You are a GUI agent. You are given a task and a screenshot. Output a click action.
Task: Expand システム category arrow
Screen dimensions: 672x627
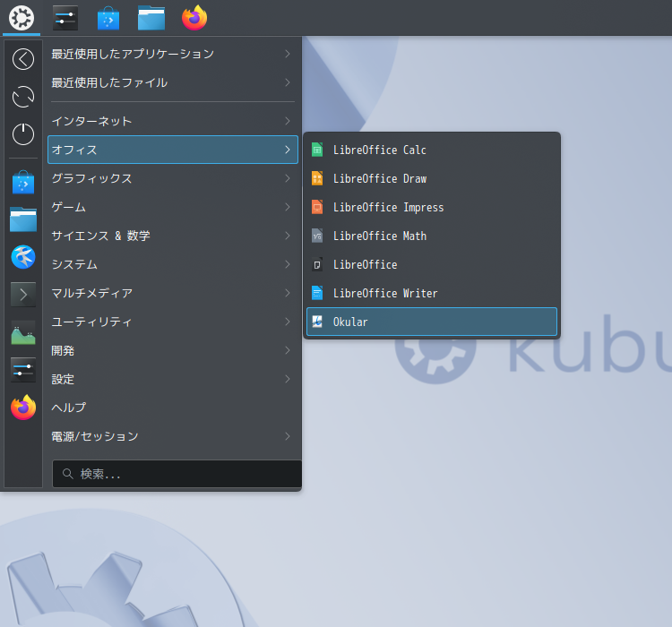click(x=288, y=264)
